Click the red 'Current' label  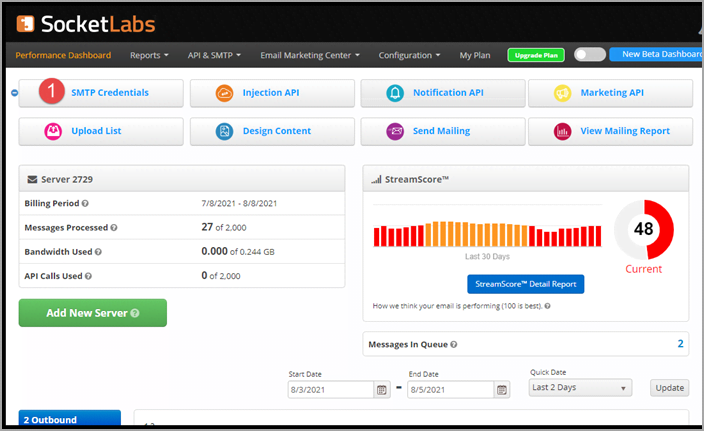click(643, 269)
